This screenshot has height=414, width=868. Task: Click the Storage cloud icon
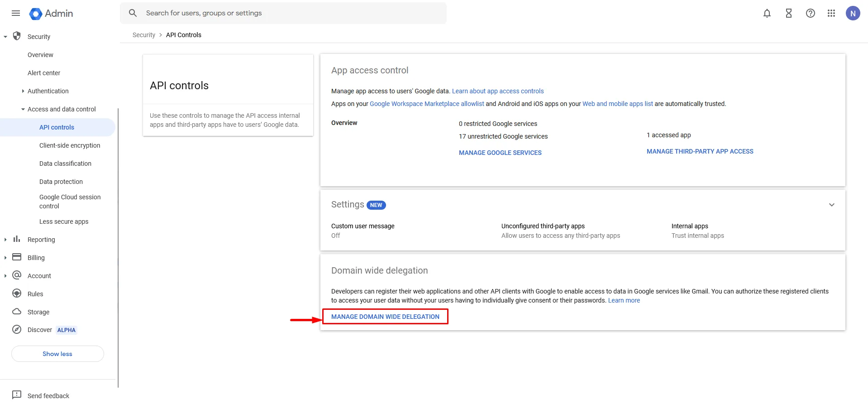(x=17, y=312)
